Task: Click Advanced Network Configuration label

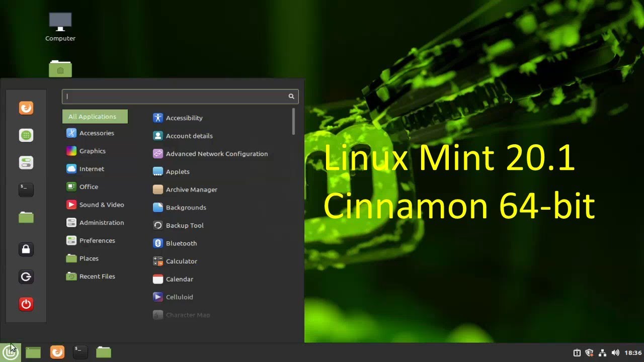Action: click(217, 154)
